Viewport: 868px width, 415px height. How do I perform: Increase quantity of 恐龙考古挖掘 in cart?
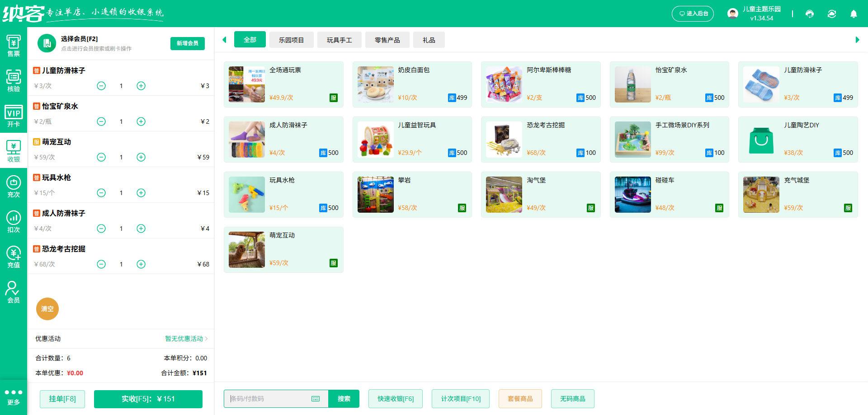(141, 264)
